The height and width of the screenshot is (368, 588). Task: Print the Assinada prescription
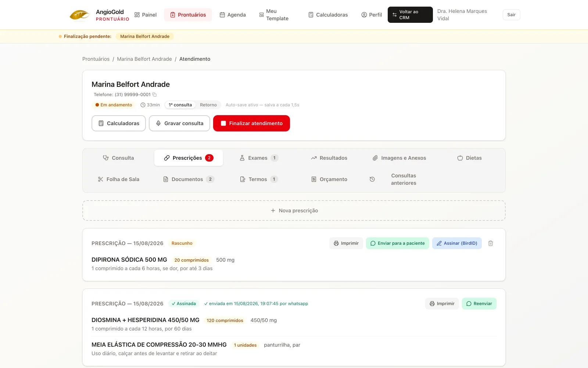(x=442, y=304)
